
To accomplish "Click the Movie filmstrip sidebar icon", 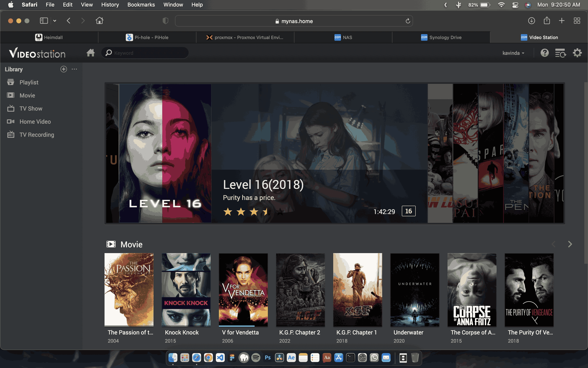I will point(10,95).
